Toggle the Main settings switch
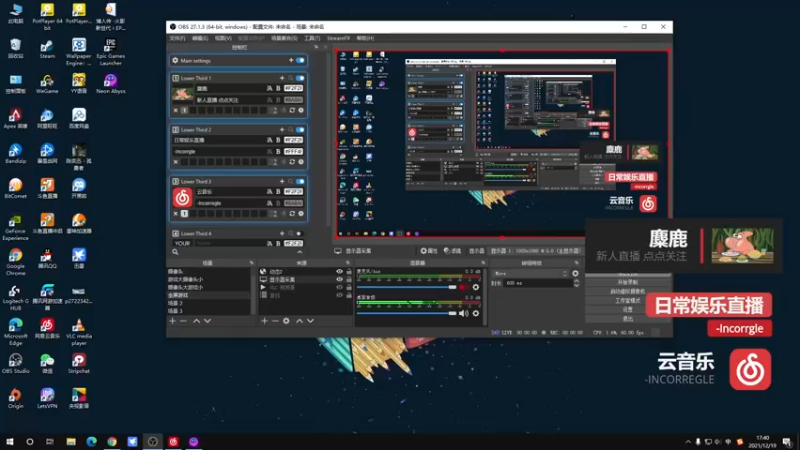Screen dimensions: 800x450 tap(300, 60)
